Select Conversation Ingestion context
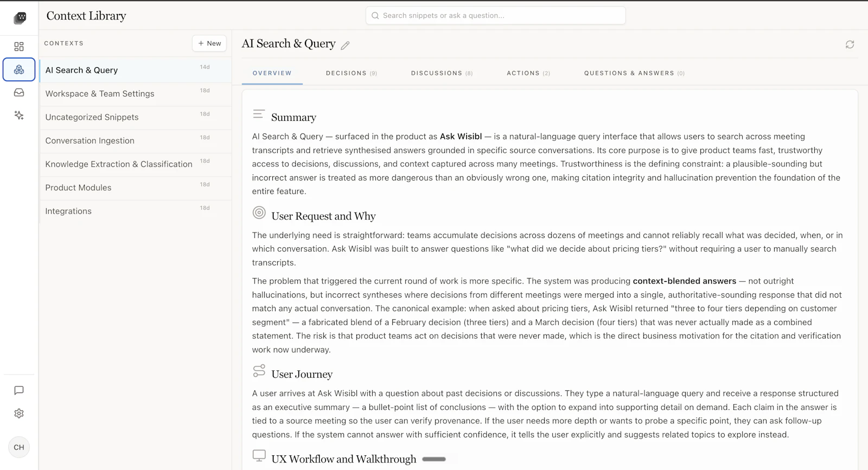Image resolution: width=868 pixels, height=470 pixels. tap(136, 141)
